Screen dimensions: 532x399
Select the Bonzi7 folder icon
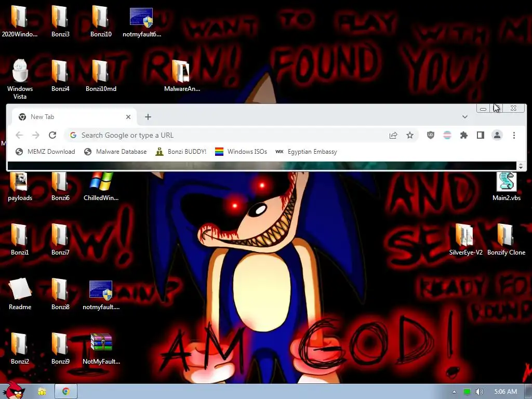click(x=60, y=239)
